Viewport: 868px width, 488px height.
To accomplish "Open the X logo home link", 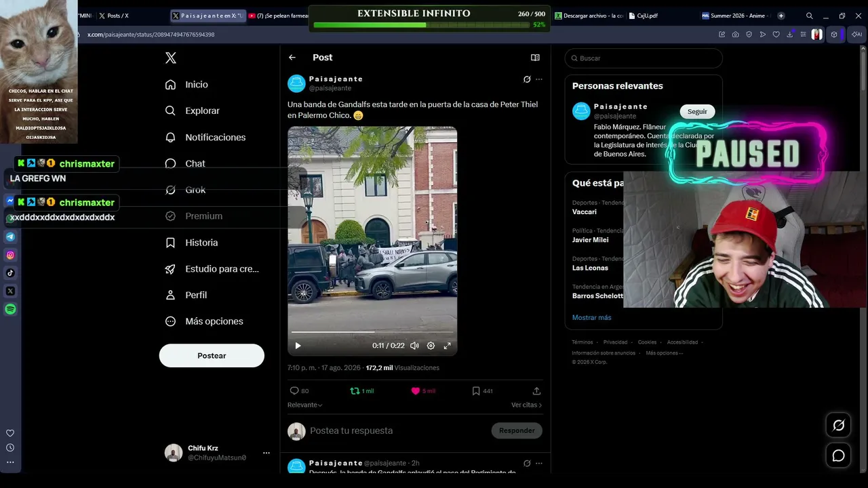I will coord(171,58).
